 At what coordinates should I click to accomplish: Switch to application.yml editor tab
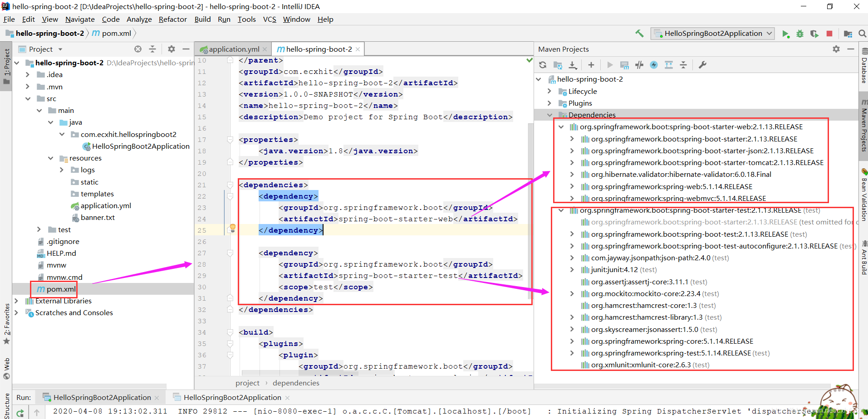234,49
